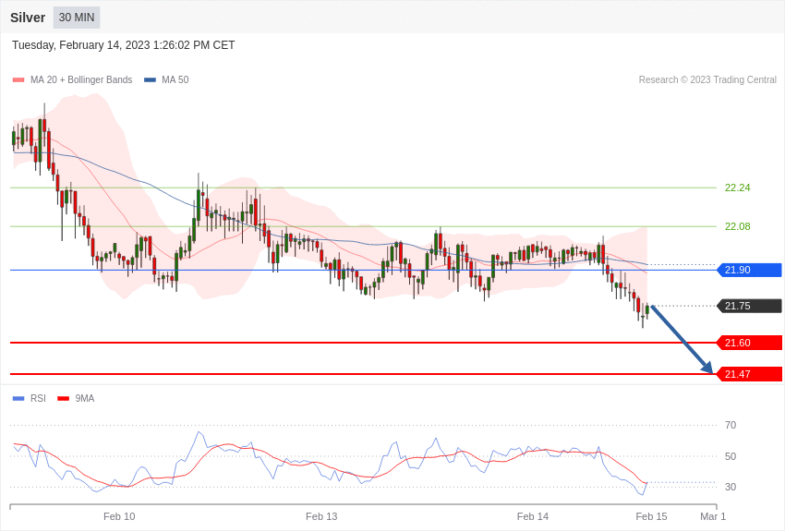The width and height of the screenshot is (785, 532).
Task: Click the blue 21.90 pivot price tag
Action: pyautogui.click(x=750, y=271)
